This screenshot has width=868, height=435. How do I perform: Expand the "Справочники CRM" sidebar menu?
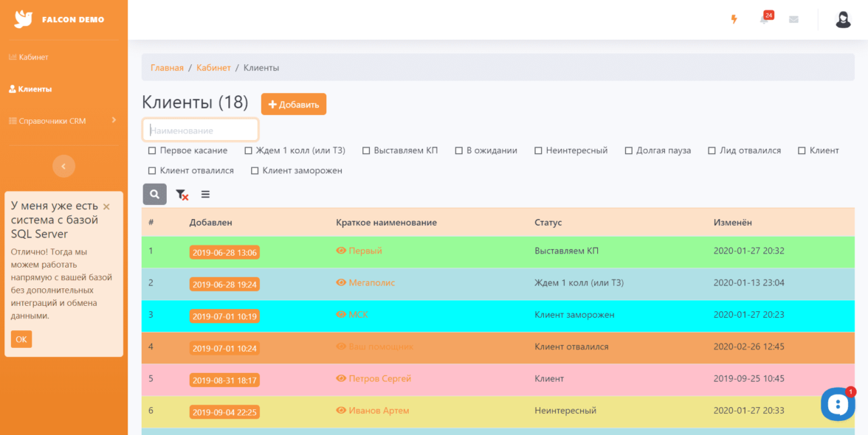point(63,121)
